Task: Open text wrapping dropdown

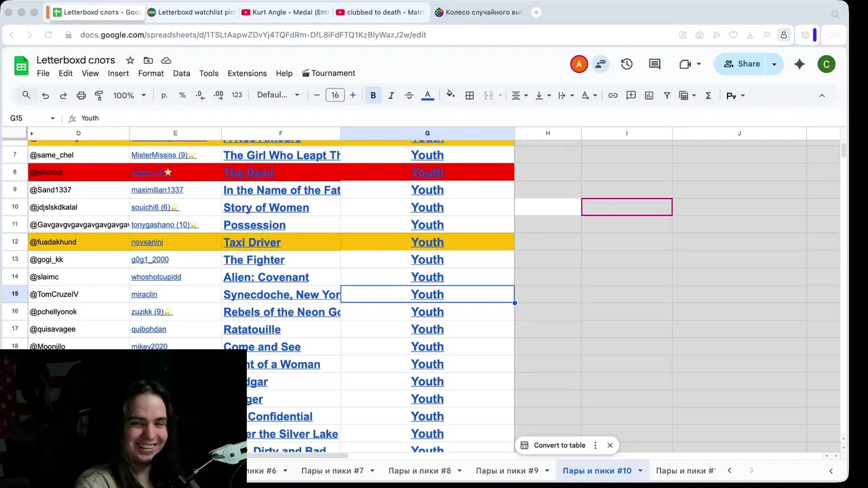Action: tap(566, 96)
